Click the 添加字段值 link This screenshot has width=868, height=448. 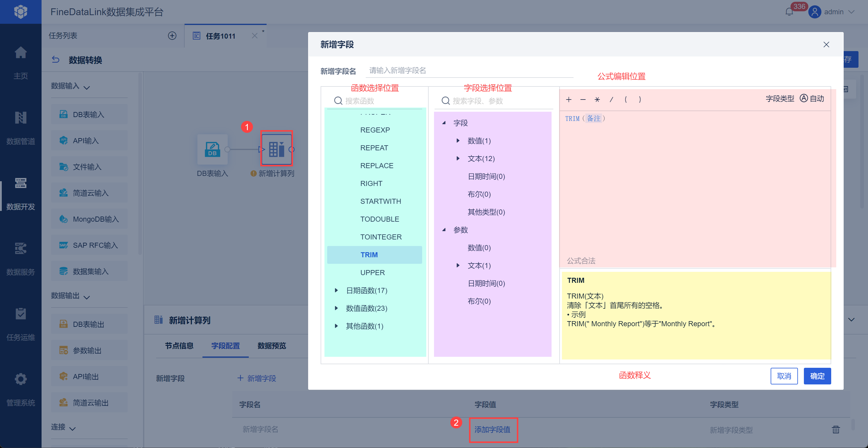[492, 430]
